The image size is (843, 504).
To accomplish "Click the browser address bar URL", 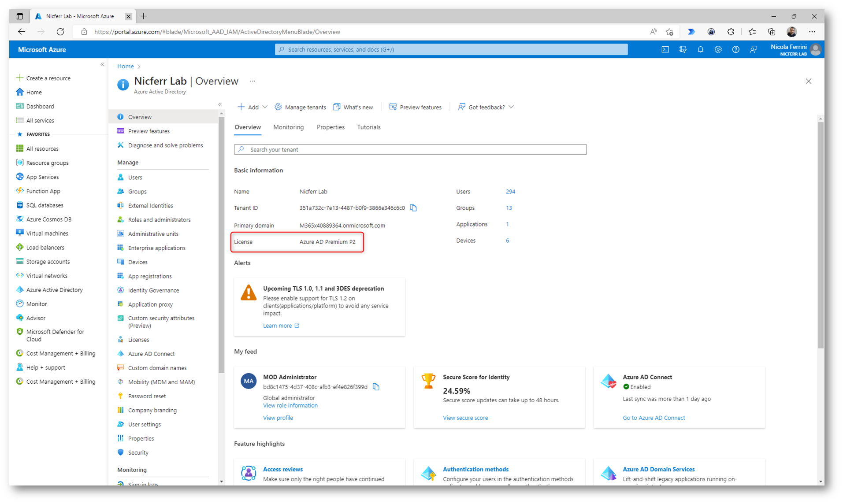I will pyautogui.click(x=217, y=32).
